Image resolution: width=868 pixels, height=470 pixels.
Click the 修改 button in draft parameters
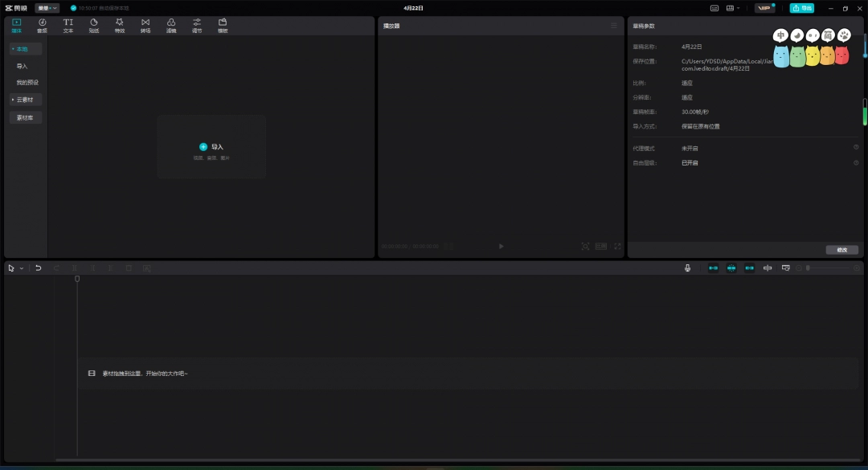click(x=841, y=250)
